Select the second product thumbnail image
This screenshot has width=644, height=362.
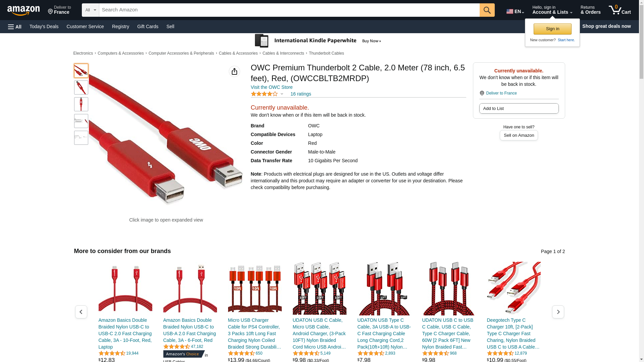[81, 87]
